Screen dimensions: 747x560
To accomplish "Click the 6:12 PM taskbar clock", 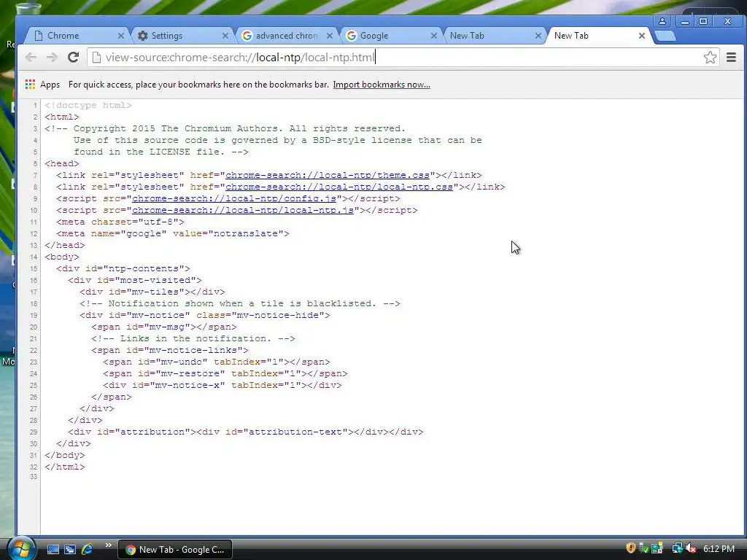I will point(719,549).
